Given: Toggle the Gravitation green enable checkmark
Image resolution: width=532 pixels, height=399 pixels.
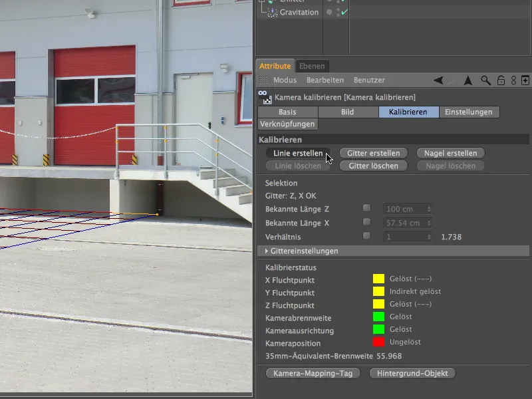Looking at the screenshot, I should [x=344, y=12].
